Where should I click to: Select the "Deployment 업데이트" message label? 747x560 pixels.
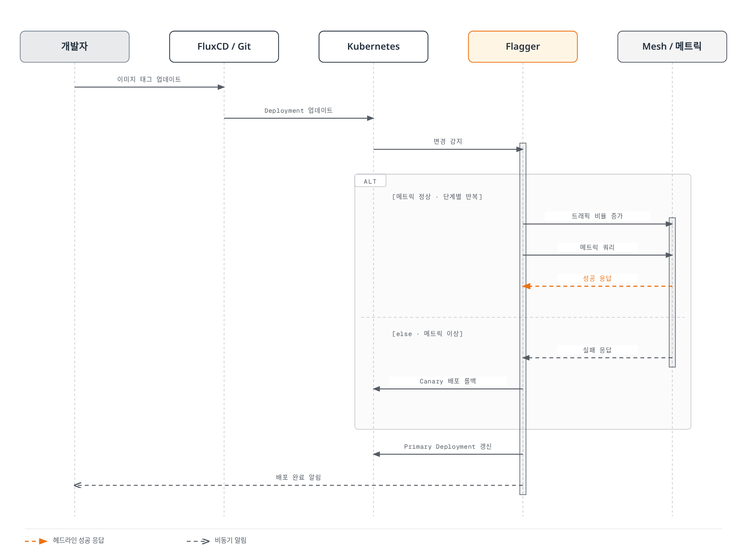click(298, 111)
